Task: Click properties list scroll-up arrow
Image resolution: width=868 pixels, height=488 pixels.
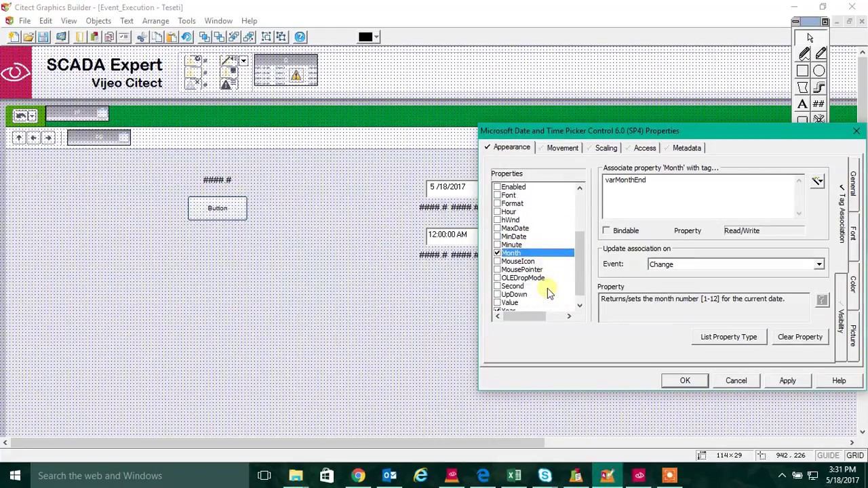Action: pyautogui.click(x=580, y=188)
